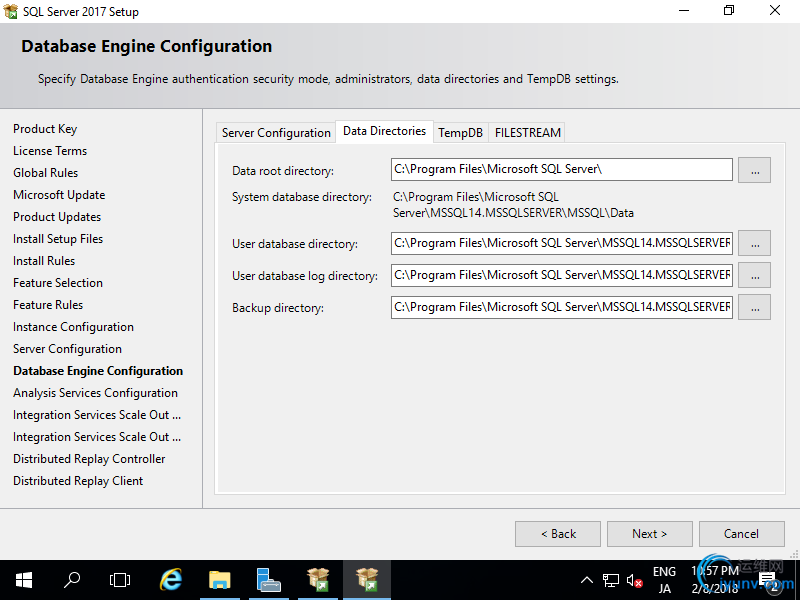800x600 pixels.
Task: Click SQL Server Setup title bar icon
Action: coord(10,11)
